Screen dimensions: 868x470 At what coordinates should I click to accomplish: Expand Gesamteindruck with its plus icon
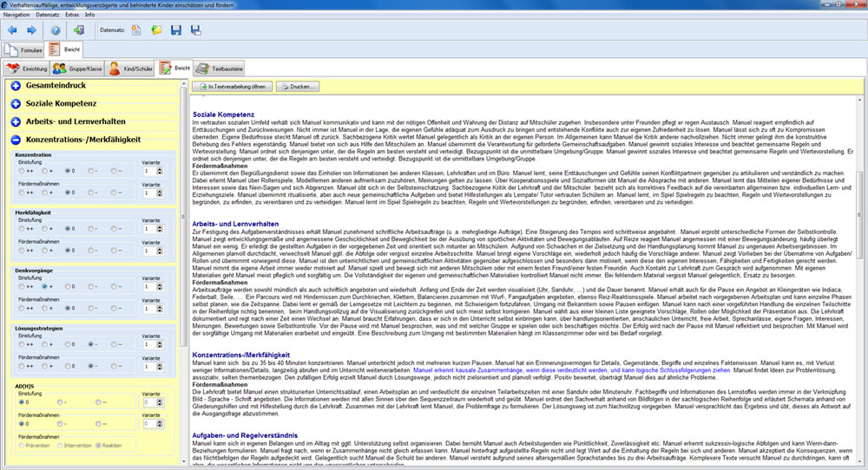click(x=16, y=86)
